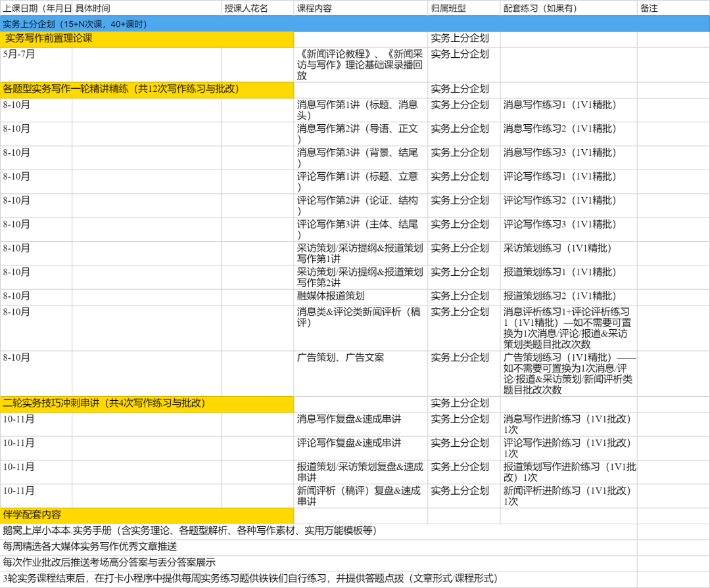Click the 评论写作第1讲（标题、立意） cell
Screen dimensions: 710x588
(361, 182)
